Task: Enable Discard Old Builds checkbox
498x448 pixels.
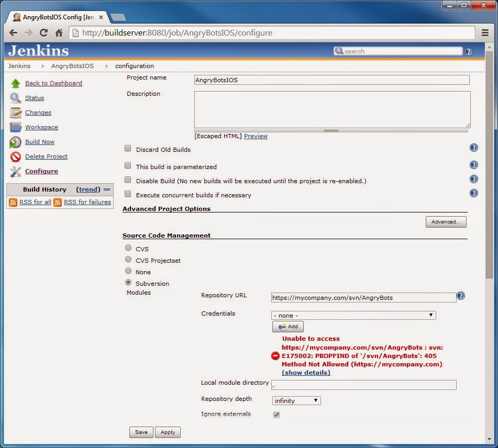Action: click(x=128, y=148)
